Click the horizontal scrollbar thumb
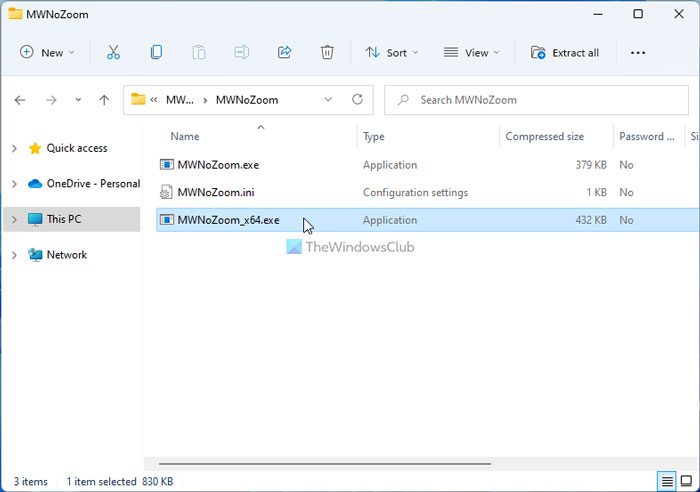Image resolution: width=700 pixels, height=492 pixels. [x=325, y=464]
